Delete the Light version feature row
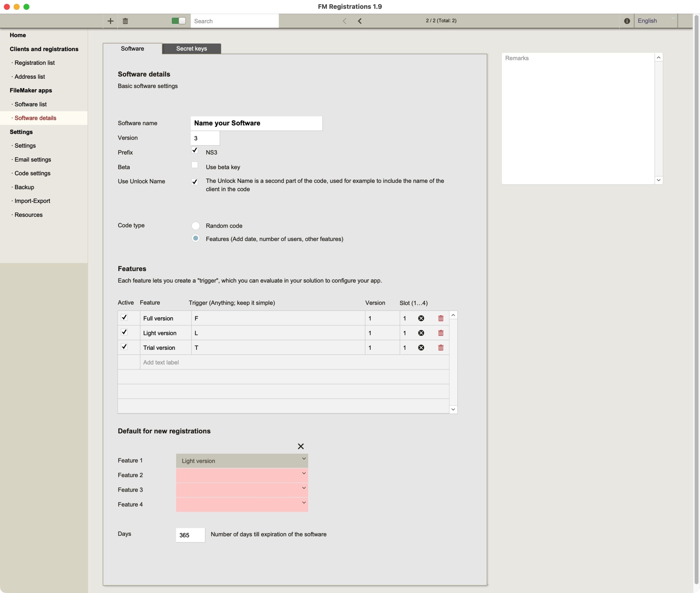The height and width of the screenshot is (593, 700). click(441, 333)
